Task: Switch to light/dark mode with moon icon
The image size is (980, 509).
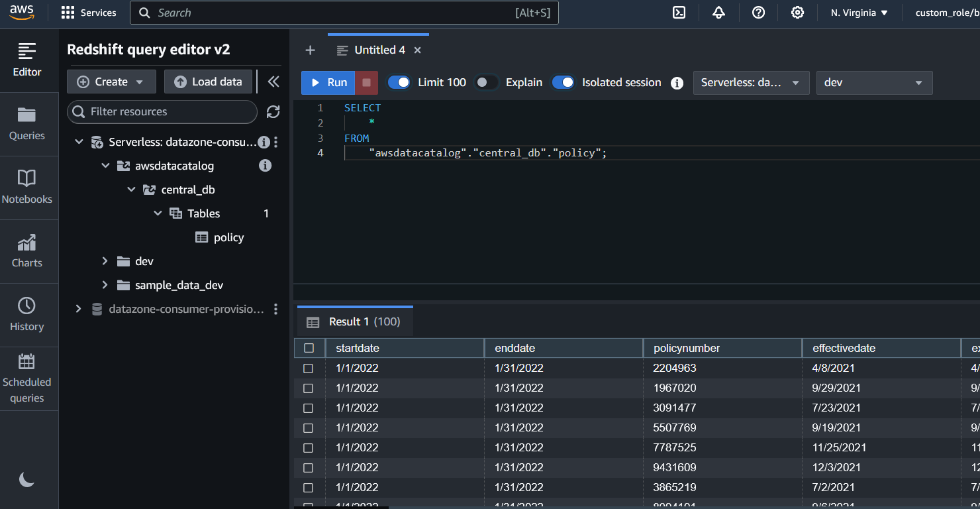Action: click(x=27, y=479)
